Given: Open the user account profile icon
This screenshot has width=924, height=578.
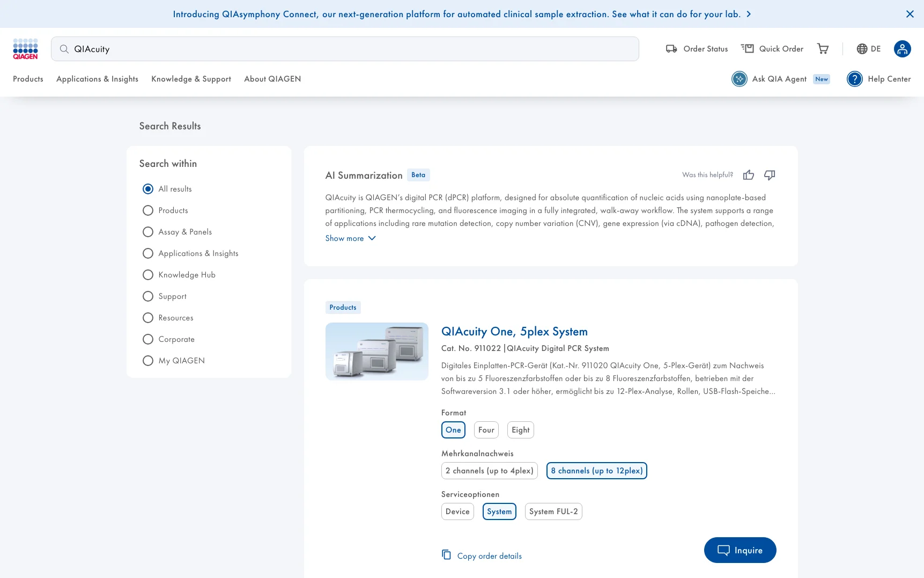Looking at the screenshot, I should (902, 49).
